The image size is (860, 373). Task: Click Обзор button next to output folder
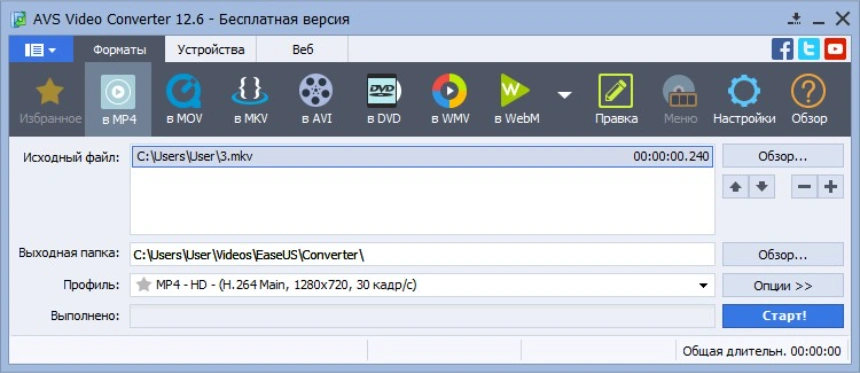point(783,255)
